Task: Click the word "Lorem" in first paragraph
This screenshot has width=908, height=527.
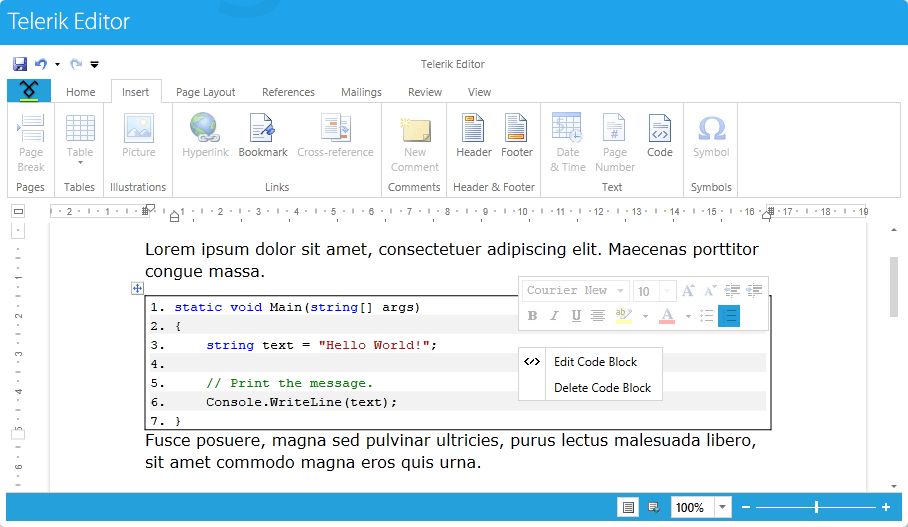Action: 170,250
